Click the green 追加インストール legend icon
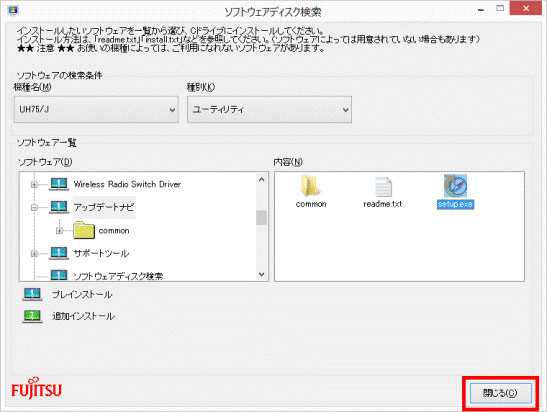 click(32, 316)
